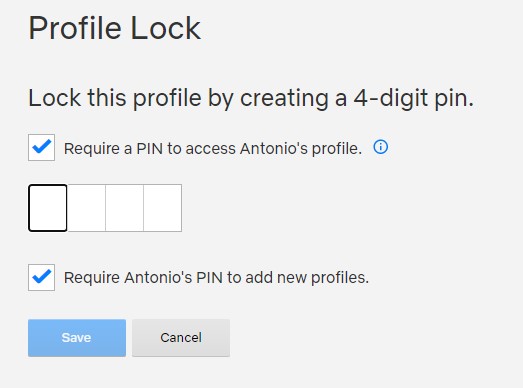Open the info icon beside the PIN requirement
Image resolution: width=523 pixels, height=388 pixels.
(381, 147)
